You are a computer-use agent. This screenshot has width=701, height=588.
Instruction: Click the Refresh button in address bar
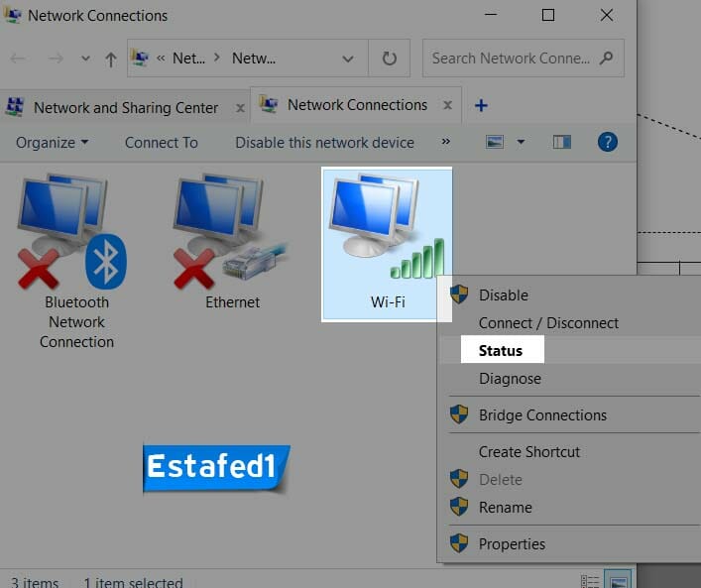click(389, 59)
